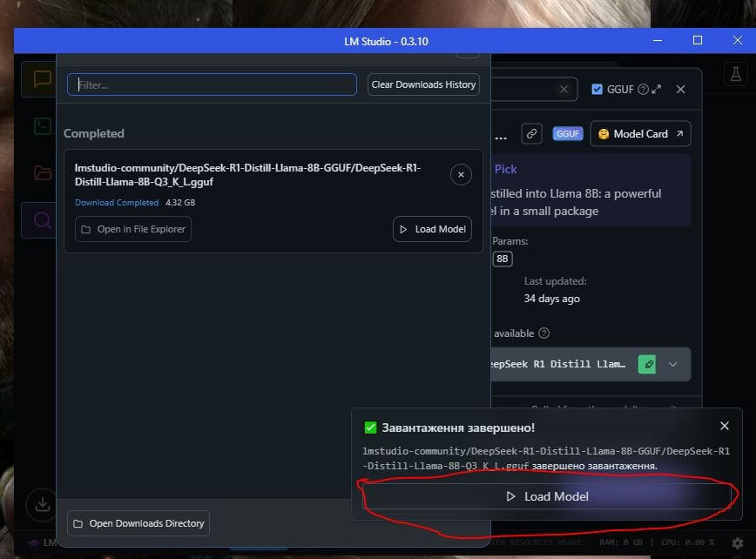Viewport: 756px width, 559px height.
Task: Clear the model search field
Action: tap(564, 89)
